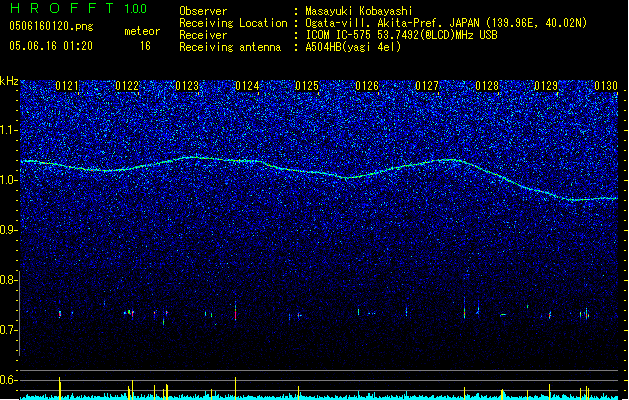Click the 0.9 frequency axis label
629x400 pixels.
pos(9,230)
